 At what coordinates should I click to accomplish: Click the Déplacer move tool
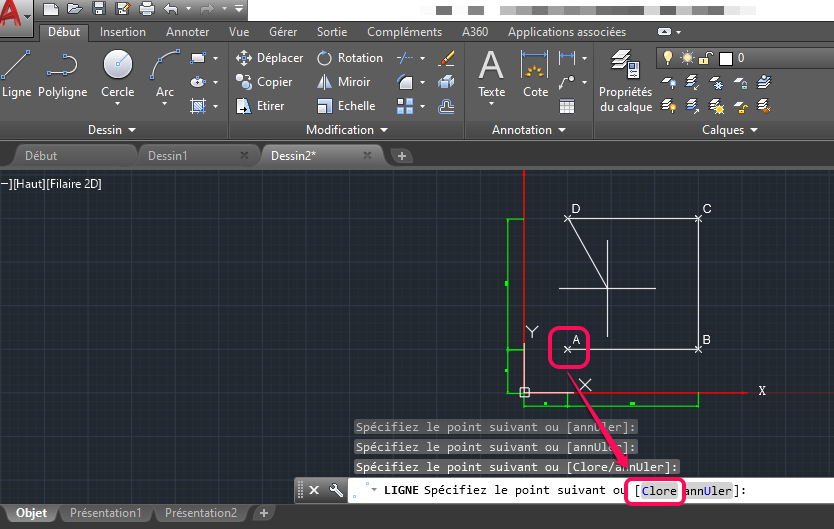[x=270, y=58]
